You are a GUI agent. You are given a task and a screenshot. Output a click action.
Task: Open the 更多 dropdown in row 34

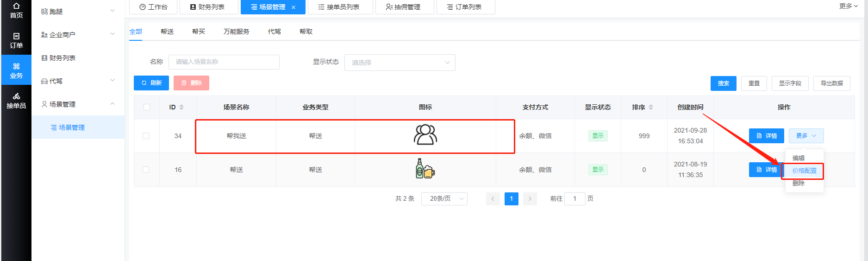pos(806,136)
